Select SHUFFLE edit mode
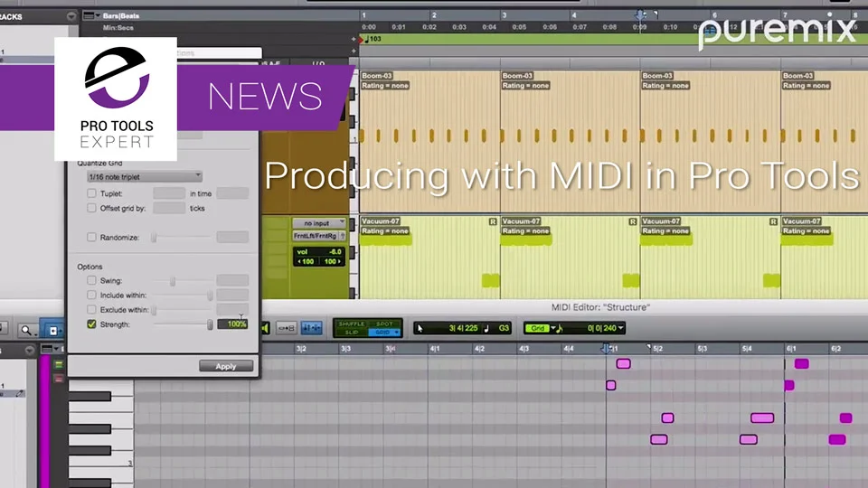 click(x=352, y=324)
